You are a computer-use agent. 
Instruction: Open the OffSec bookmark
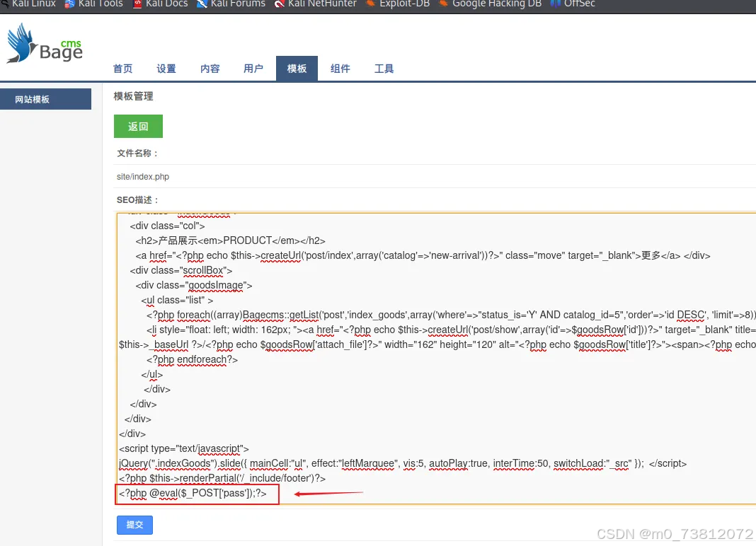point(573,4)
